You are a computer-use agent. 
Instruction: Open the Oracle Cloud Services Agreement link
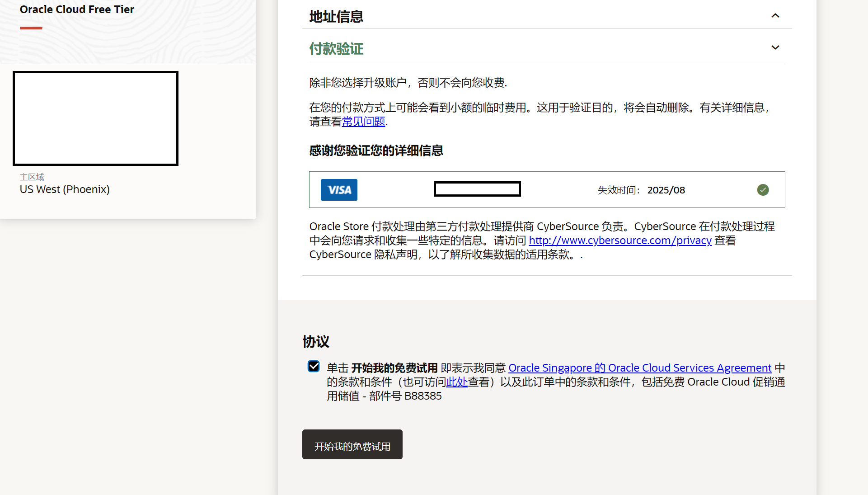pos(640,368)
